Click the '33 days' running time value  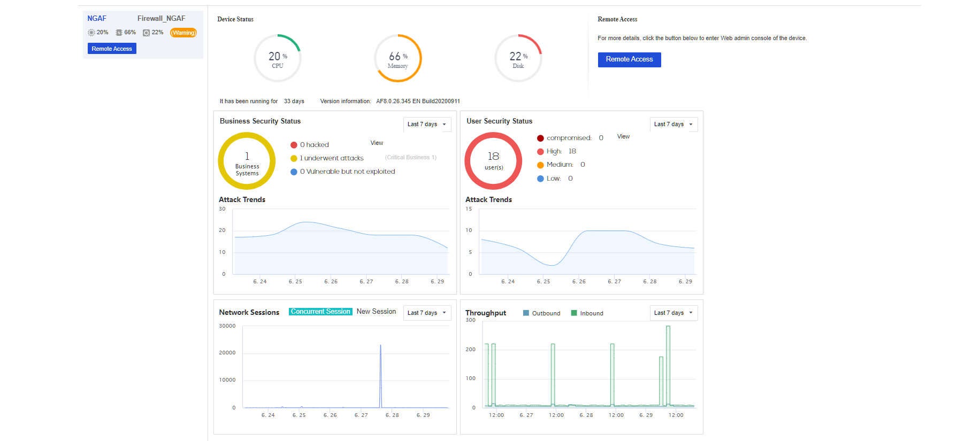tap(294, 101)
